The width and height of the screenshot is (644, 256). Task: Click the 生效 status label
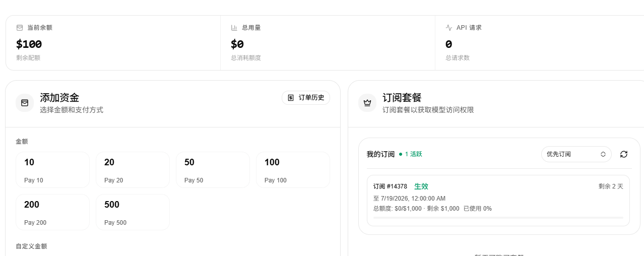coord(421,186)
